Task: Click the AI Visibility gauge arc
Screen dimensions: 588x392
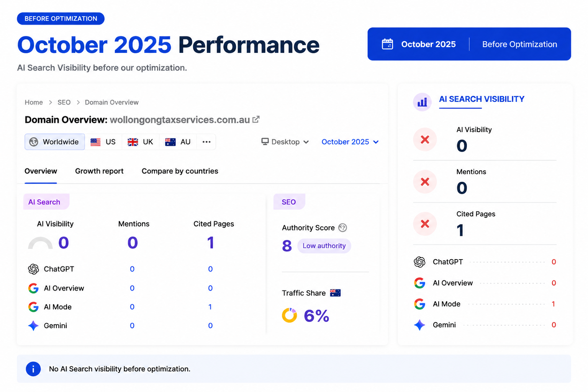Action: coord(40,243)
